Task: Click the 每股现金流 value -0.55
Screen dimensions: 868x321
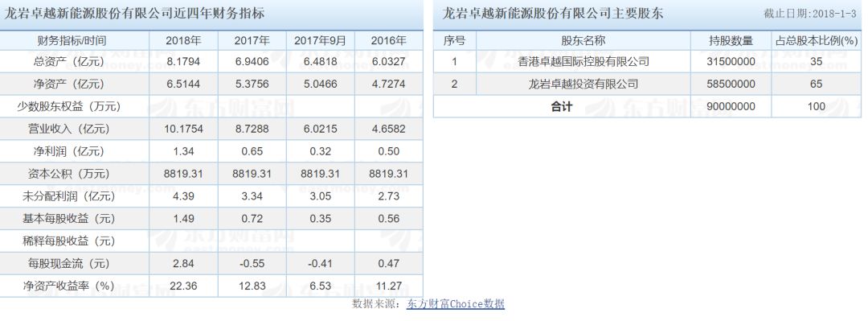Action: [252, 263]
